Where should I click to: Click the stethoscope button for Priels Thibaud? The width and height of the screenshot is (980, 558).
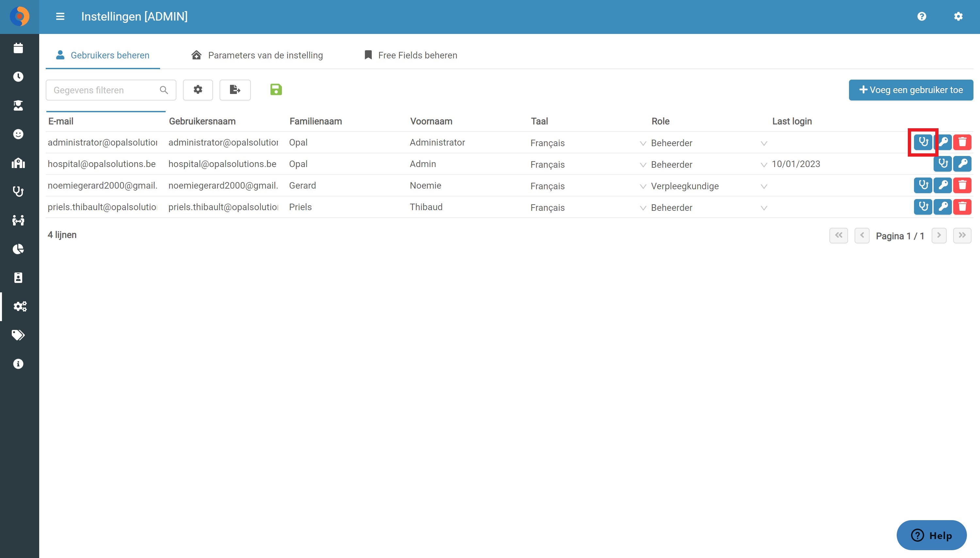923,207
